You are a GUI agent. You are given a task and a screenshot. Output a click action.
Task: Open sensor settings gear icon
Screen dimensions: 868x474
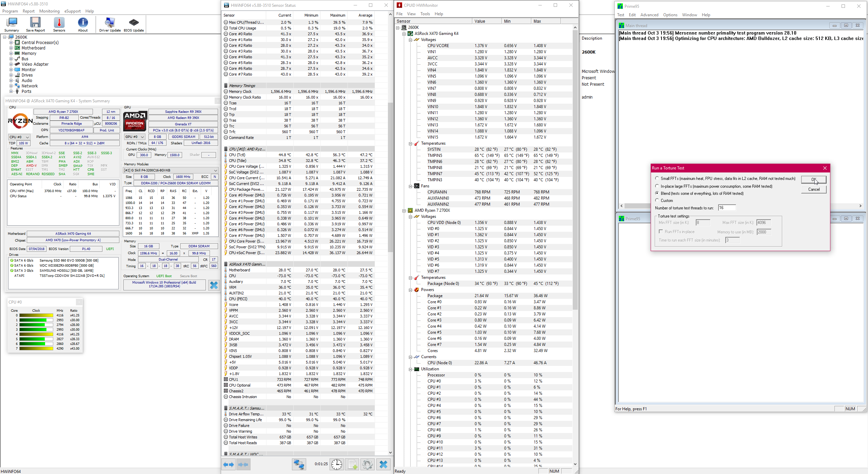pos(367,464)
